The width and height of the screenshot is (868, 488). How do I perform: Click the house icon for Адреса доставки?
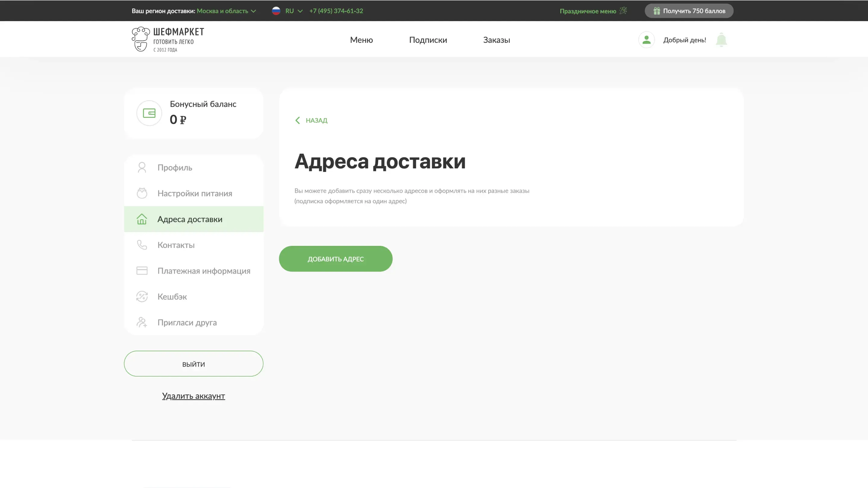coord(142,219)
